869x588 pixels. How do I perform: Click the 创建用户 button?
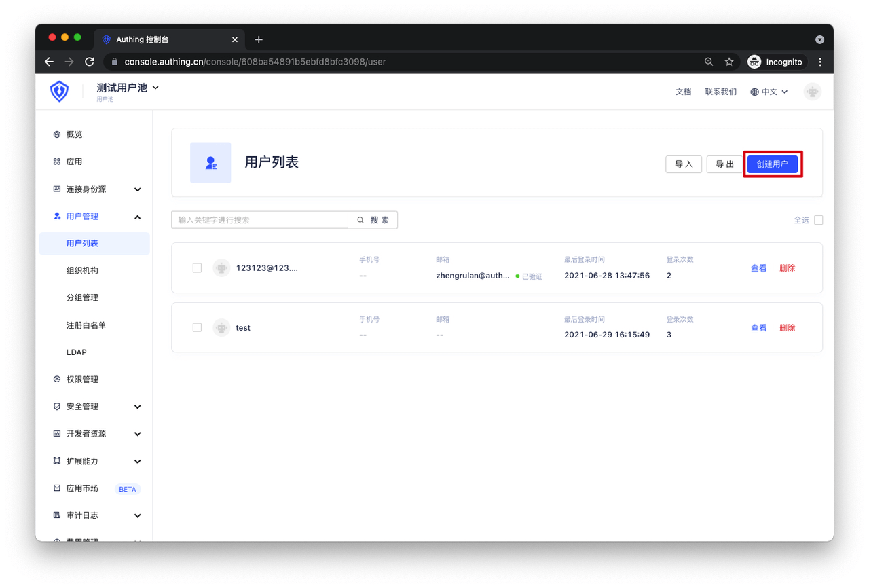[x=772, y=164]
